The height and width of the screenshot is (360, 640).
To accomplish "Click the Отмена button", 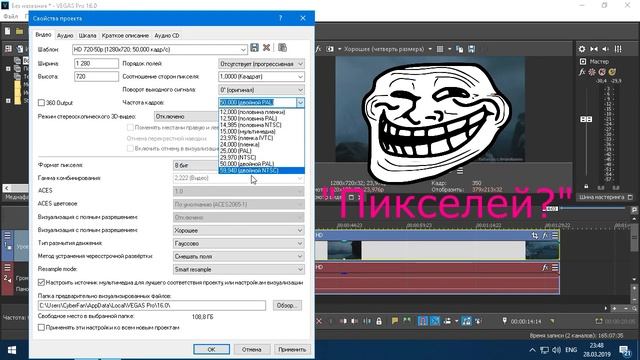I will [251, 349].
